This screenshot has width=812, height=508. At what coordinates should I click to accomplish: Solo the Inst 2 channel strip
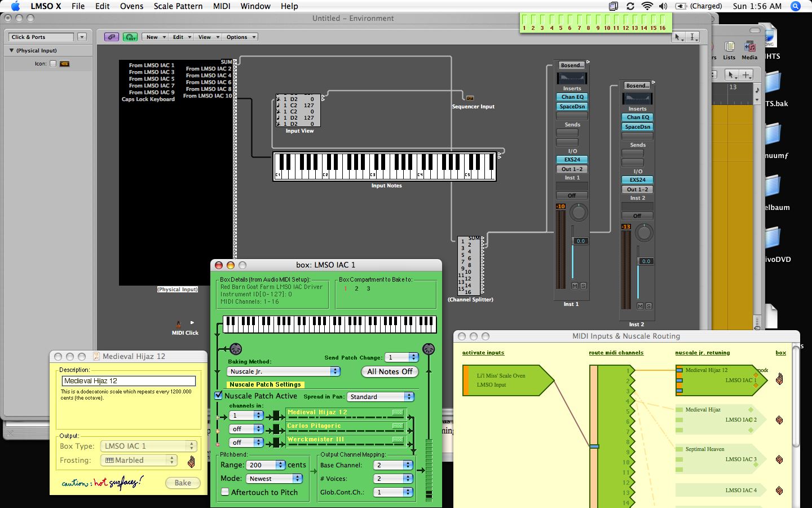[x=648, y=306]
